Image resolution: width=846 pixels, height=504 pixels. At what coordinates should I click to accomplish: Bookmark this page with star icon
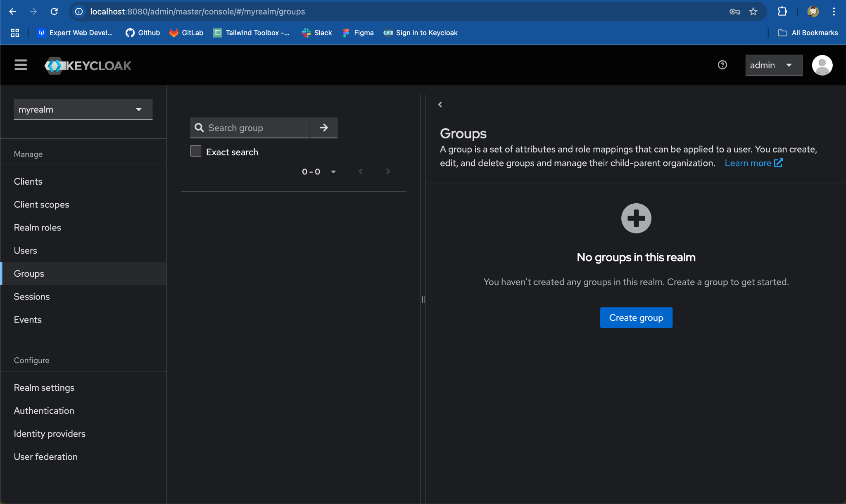753,12
